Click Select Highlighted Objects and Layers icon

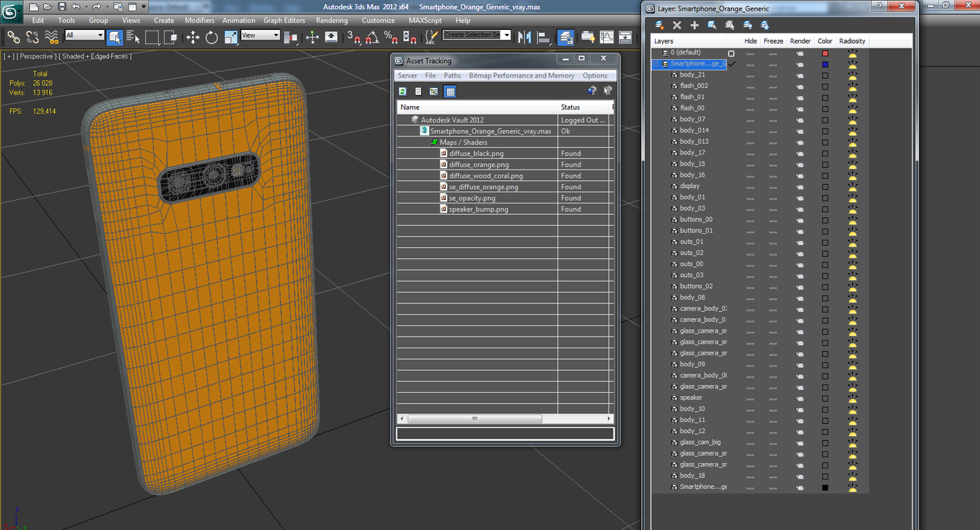[x=712, y=25]
